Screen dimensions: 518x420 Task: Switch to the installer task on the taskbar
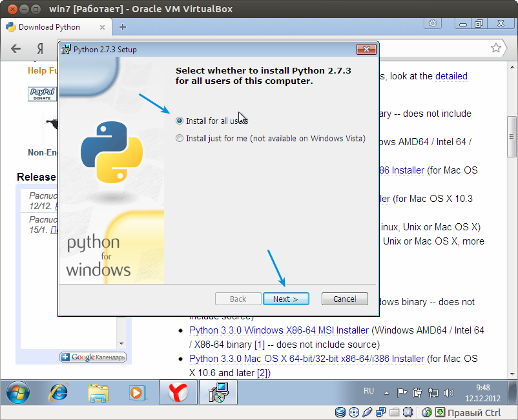click(x=218, y=392)
